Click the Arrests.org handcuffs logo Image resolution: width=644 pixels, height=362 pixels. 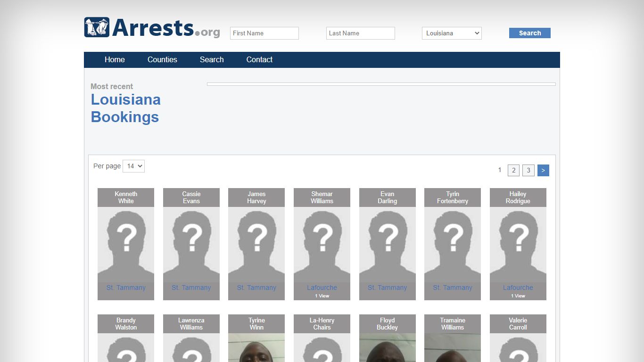(x=152, y=28)
